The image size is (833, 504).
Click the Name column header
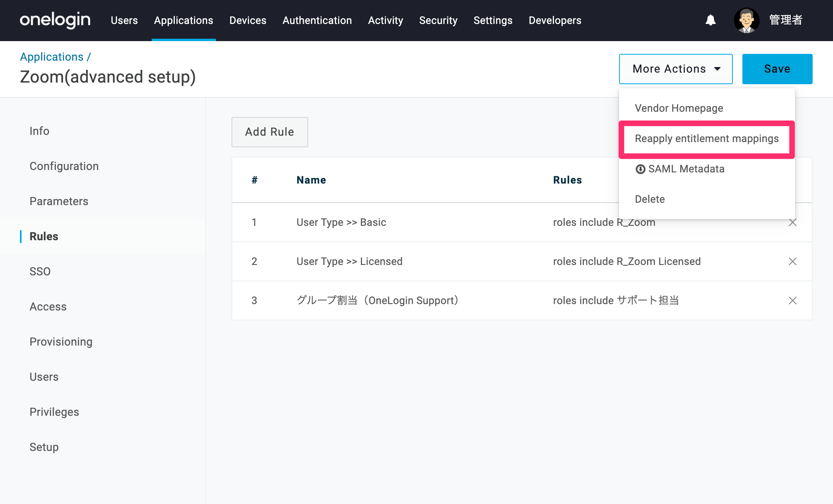point(311,180)
